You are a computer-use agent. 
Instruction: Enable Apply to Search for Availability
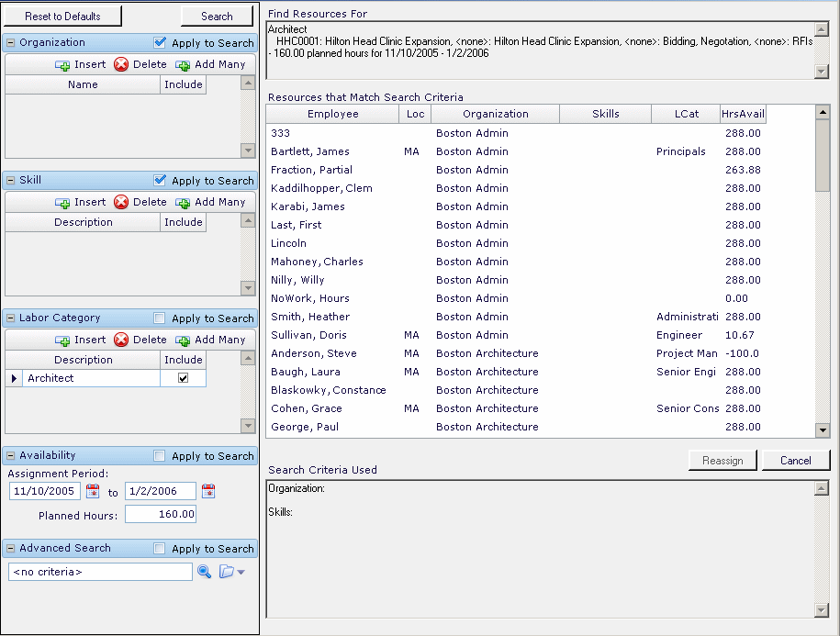161,456
